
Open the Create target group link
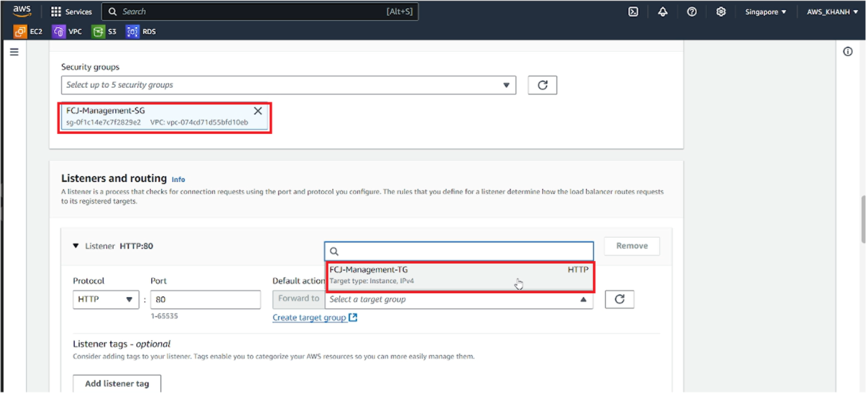pyautogui.click(x=315, y=318)
